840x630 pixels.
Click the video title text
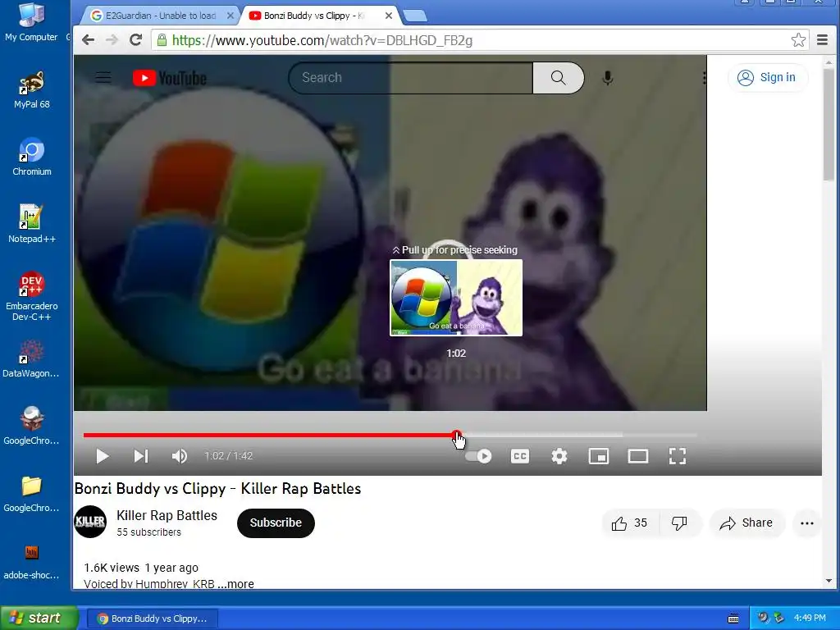(217, 489)
